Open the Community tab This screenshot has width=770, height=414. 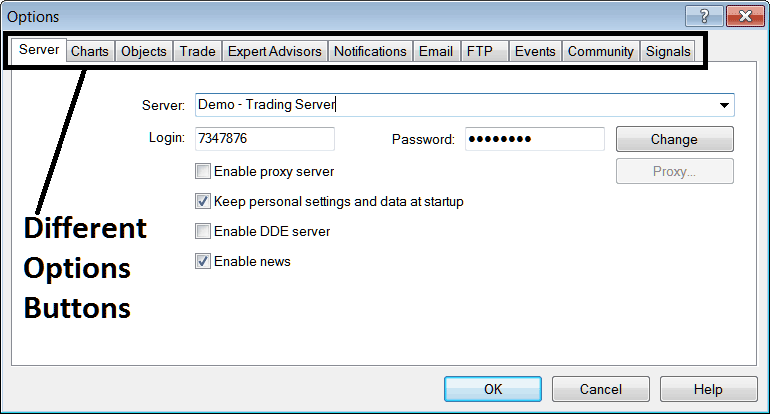[600, 51]
